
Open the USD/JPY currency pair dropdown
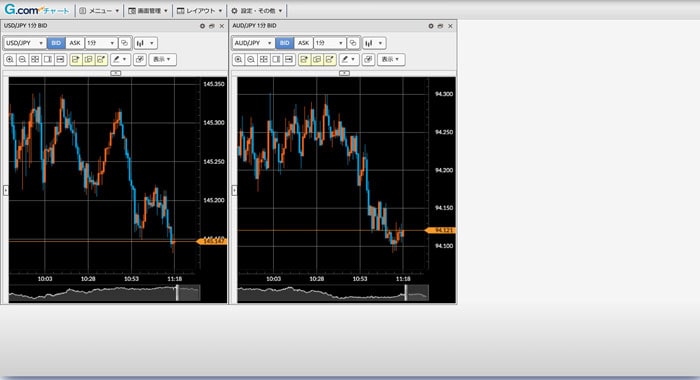coord(25,43)
